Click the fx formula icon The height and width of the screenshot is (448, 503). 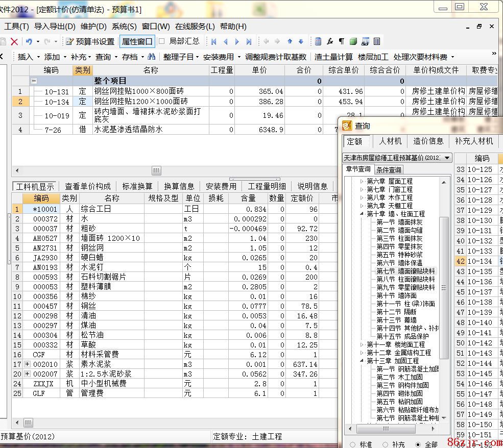[x=330, y=42]
